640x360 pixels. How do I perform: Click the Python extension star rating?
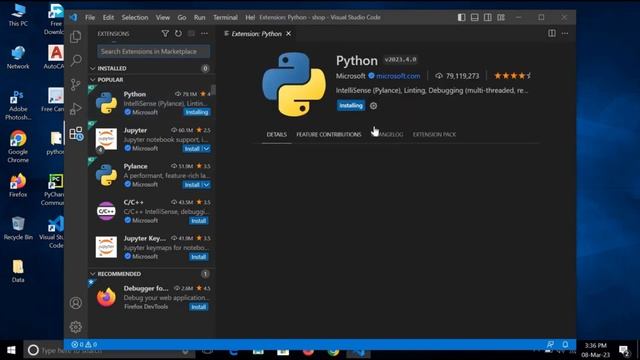click(x=512, y=76)
